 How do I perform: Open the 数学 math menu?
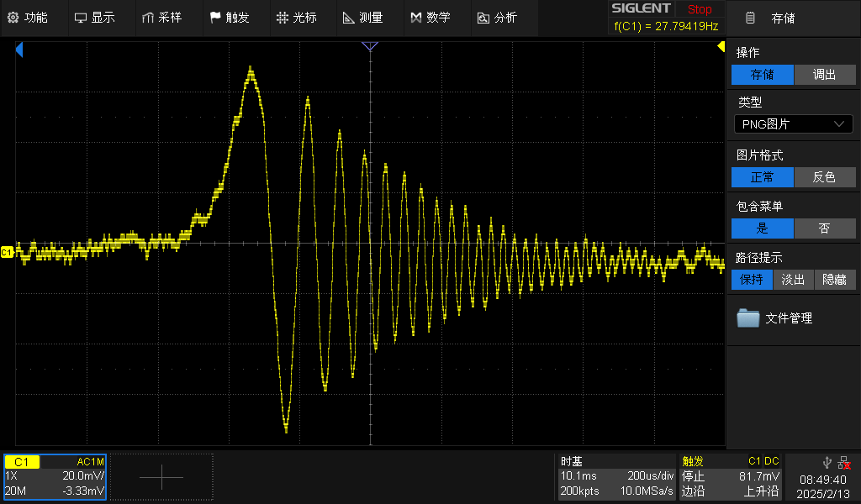click(430, 18)
